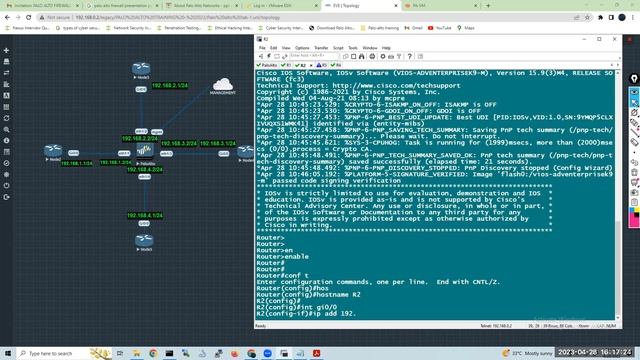Click the SecureCRT terminal vertical scrollbar
The height and width of the screenshot is (360, 640).
point(618,195)
